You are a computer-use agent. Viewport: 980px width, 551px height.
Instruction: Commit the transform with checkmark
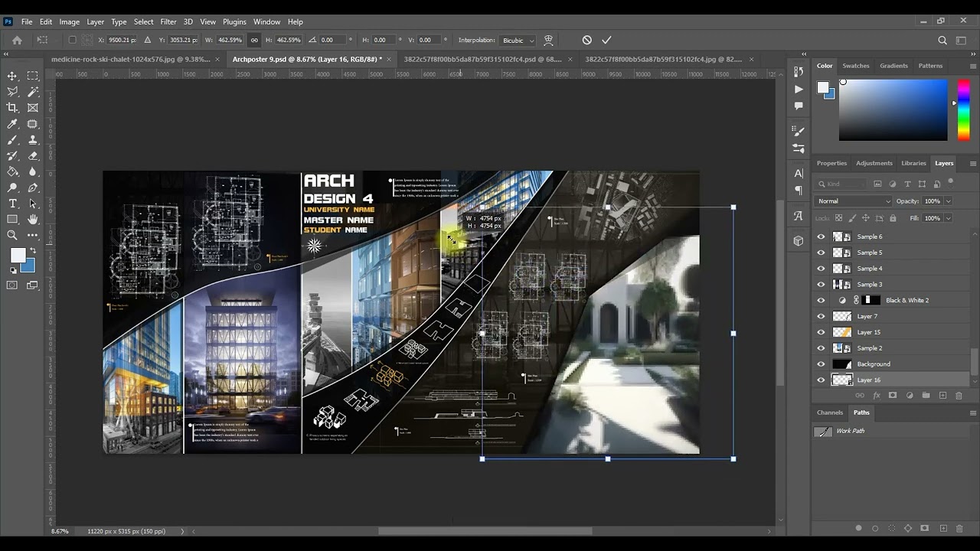click(606, 40)
